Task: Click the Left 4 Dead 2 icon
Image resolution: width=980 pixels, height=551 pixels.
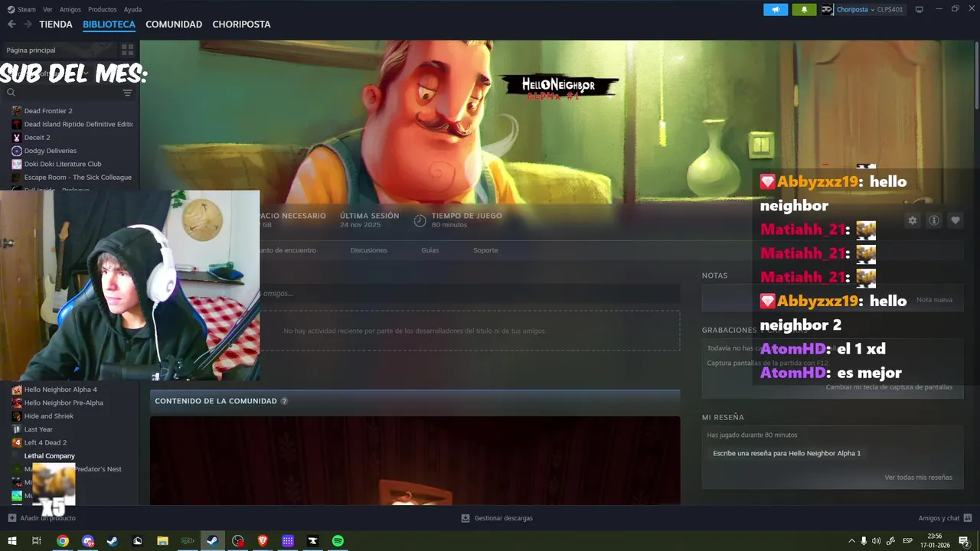Action: click(x=17, y=442)
